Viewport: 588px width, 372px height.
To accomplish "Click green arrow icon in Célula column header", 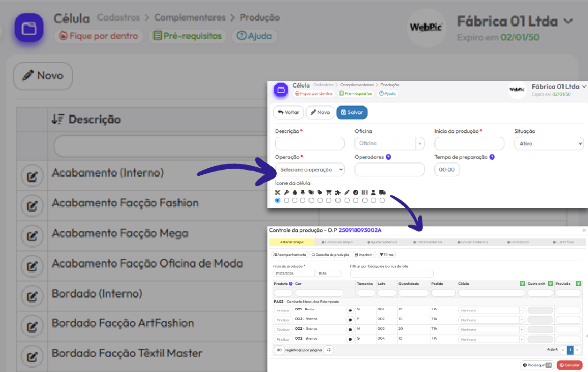I will 522,284.
